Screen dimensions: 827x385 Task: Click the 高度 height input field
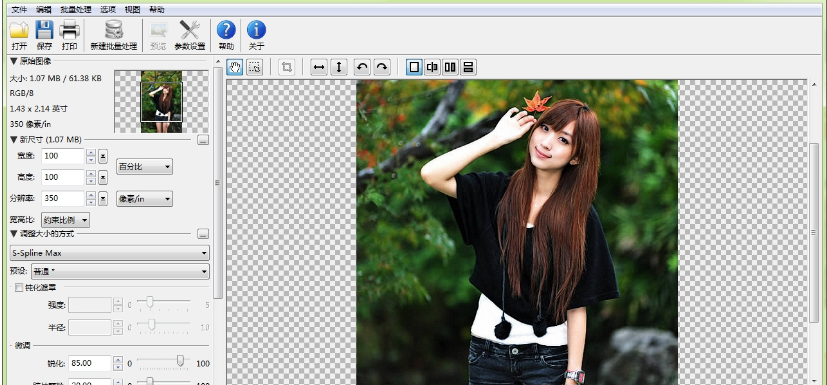click(63, 177)
